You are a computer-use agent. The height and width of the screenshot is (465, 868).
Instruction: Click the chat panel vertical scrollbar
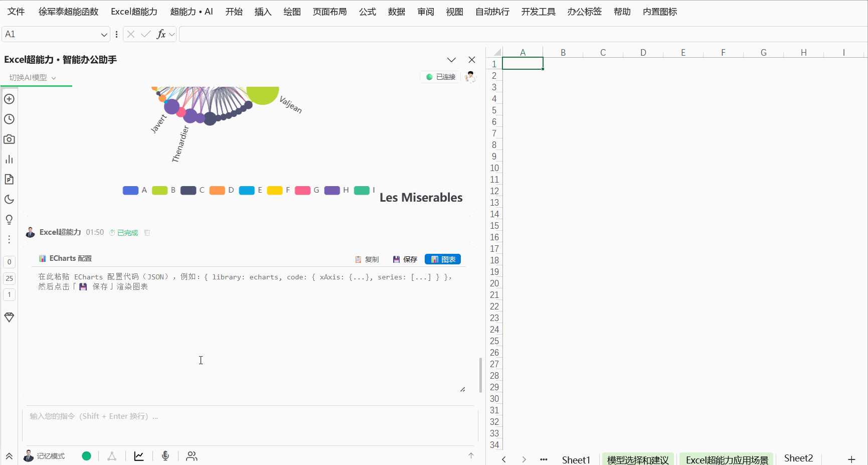[480, 375]
